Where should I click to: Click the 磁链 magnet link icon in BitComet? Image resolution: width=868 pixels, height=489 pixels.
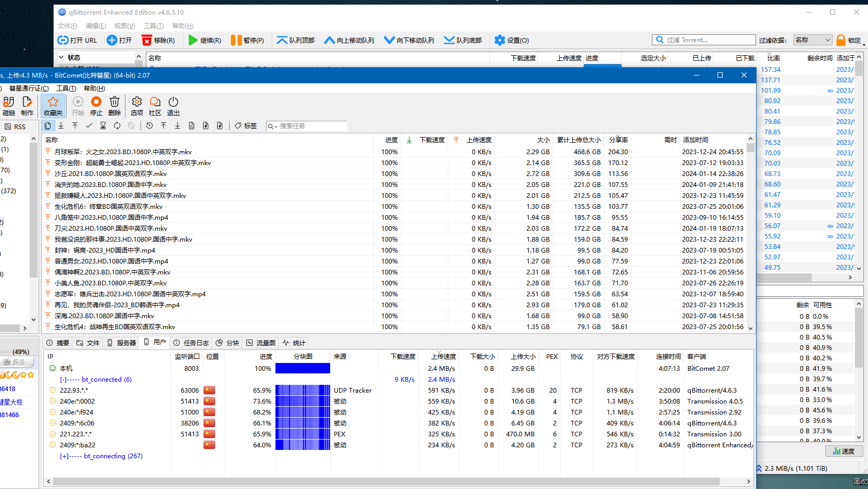(x=8, y=106)
